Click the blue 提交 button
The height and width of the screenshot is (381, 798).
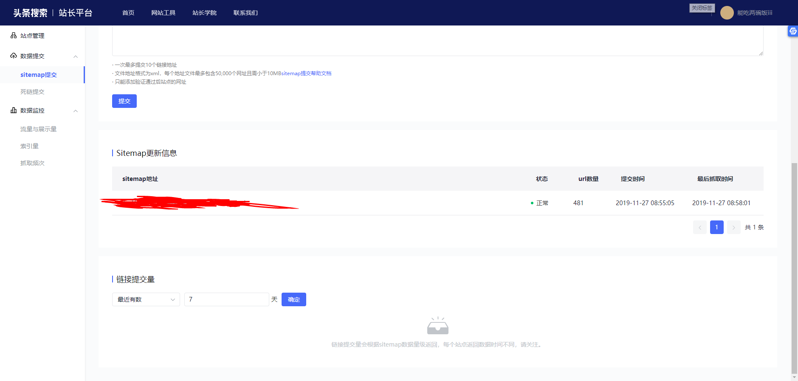124,101
